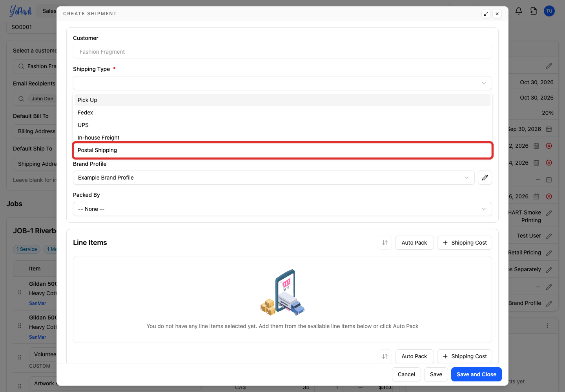Open calendar for Sep 30, 2026 date
The width and height of the screenshot is (565, 392).
(549, 129)
